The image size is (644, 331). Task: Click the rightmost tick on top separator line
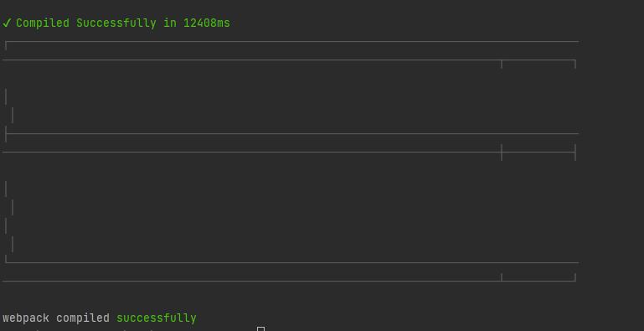pos(575,65)
